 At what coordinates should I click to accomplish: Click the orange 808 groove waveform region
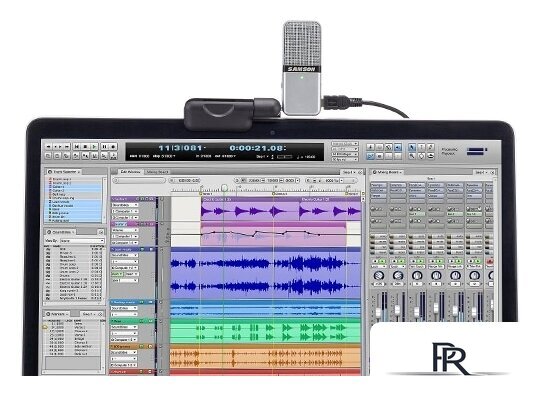[266, 357]
